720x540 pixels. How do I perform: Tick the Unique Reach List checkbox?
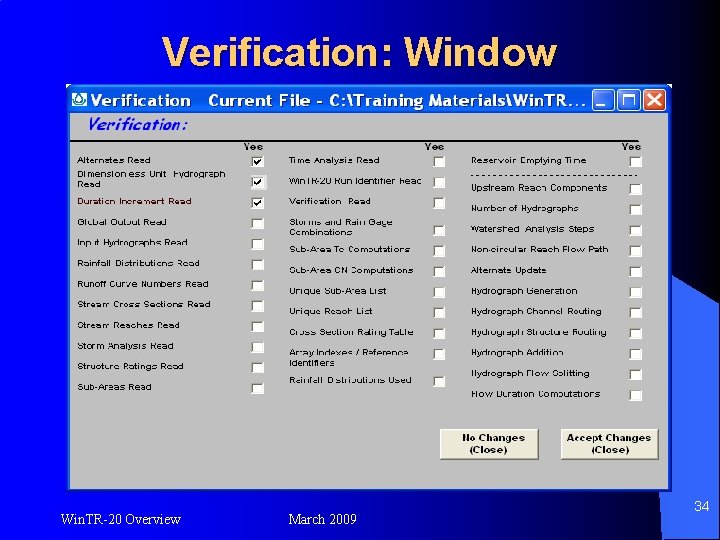tap(439, 312)
